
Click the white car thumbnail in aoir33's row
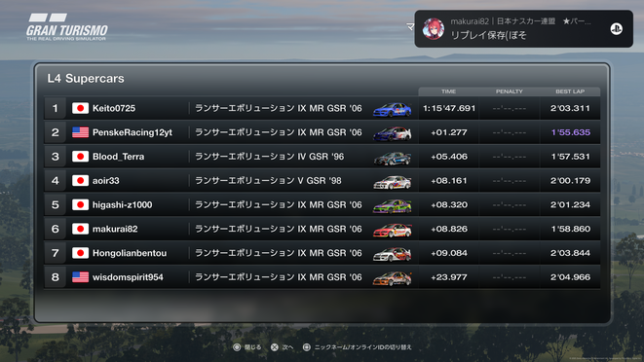click(x=393, y=182)
